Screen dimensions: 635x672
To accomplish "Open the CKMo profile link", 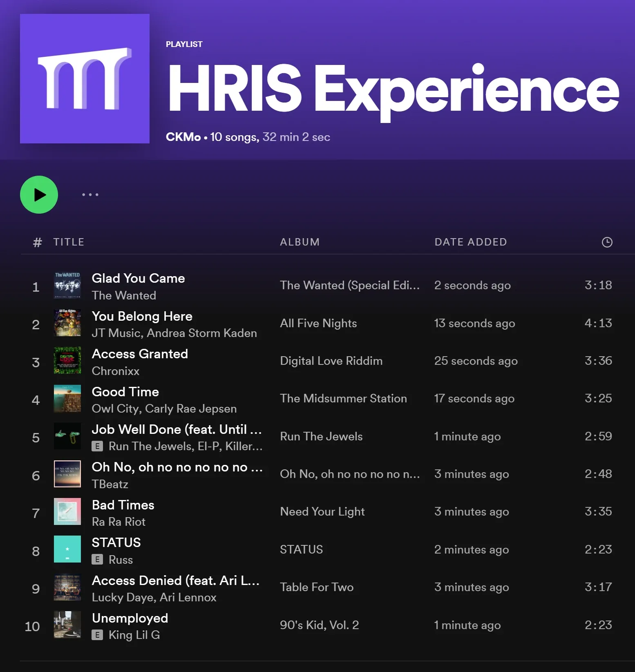I will [183, 137].
